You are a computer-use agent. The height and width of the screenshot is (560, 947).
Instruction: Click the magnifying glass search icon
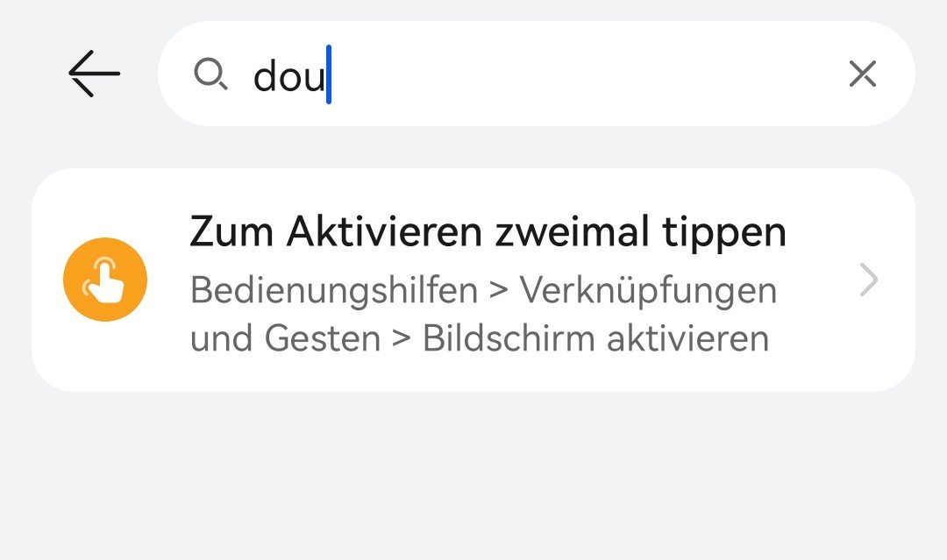pyautogui.click(x=210, y=75)
